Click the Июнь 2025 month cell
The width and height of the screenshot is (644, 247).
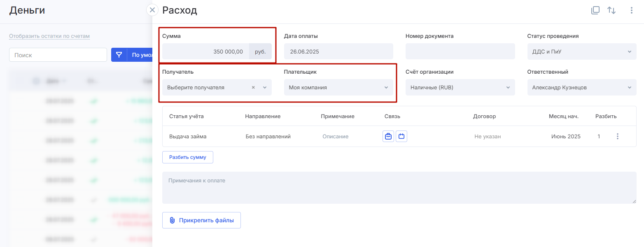tap(566, 136)
